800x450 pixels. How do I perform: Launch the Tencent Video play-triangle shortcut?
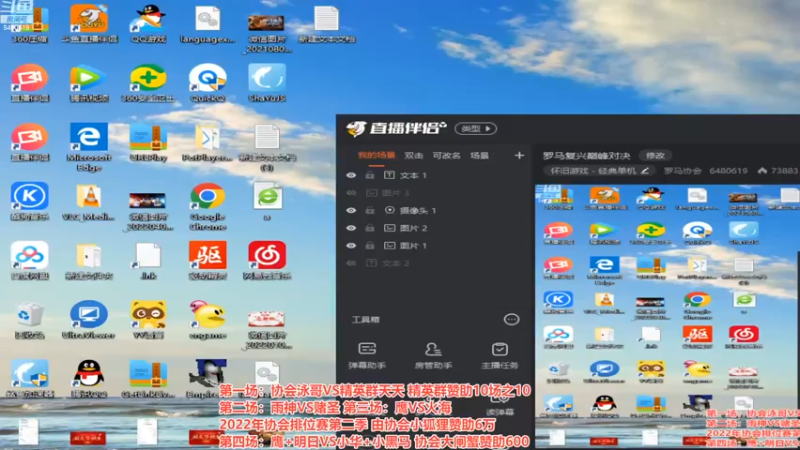pyautogui.click(x=89, y=83)
